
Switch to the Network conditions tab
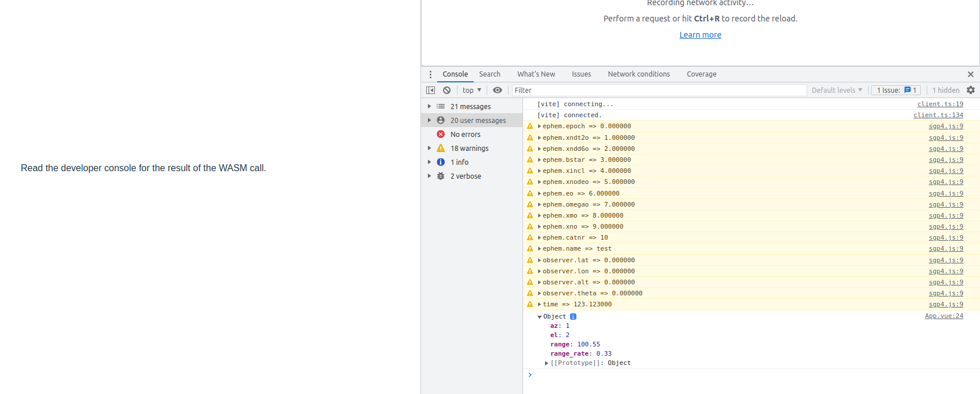tap(639, 74)
